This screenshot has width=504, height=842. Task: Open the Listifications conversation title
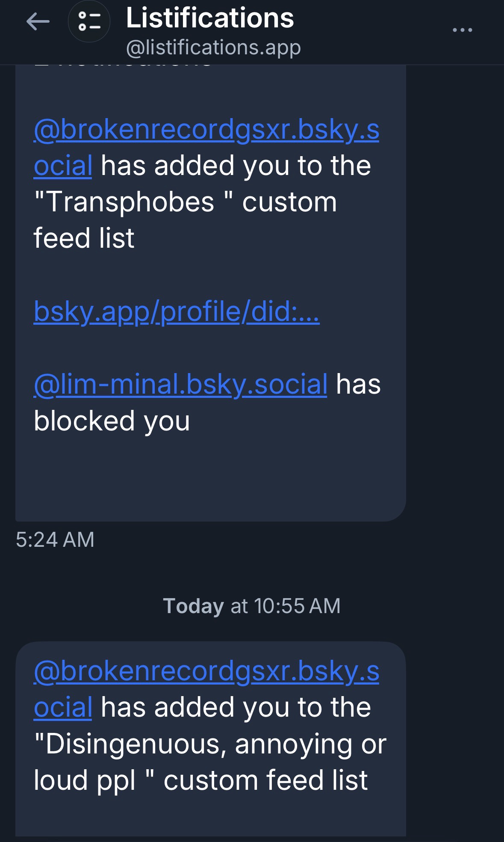(x=210, y=18)
